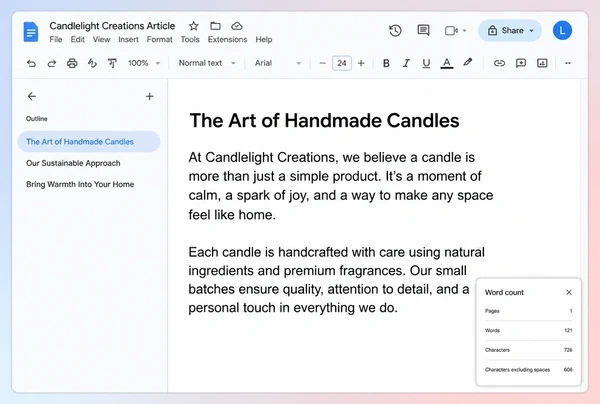Start a video meeting camera icon

tap(451, 31)
